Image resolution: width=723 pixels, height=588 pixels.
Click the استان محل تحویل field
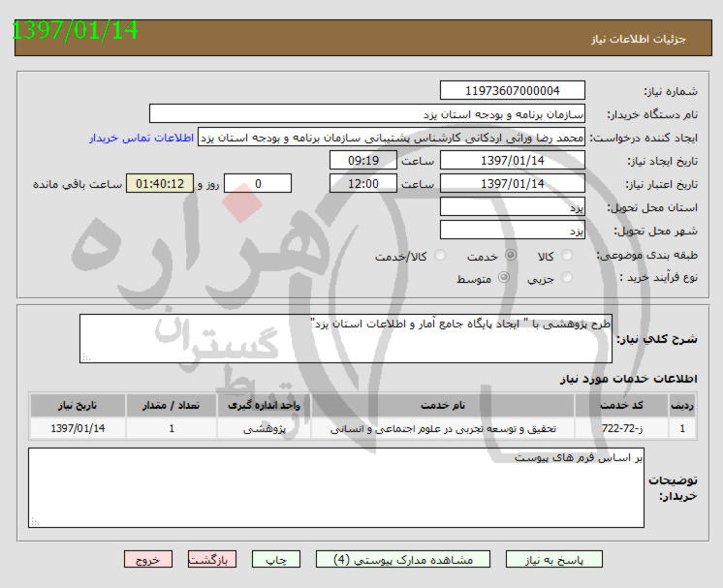(513, 206)
